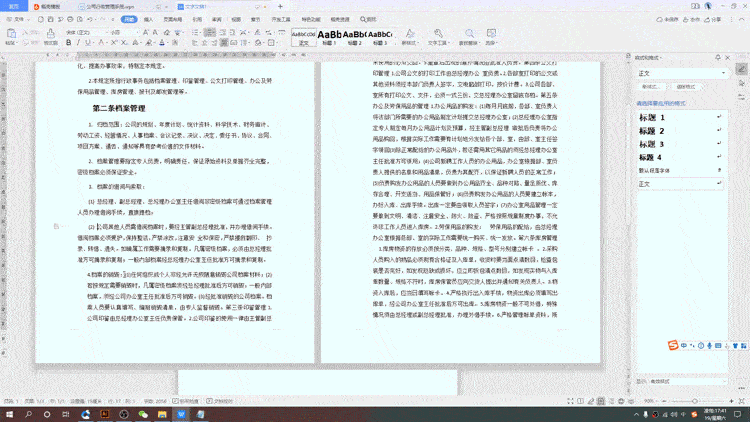Click the Save icon in quick access bar
The width and height of the screenshot is (750, 422).
(50, 20)
